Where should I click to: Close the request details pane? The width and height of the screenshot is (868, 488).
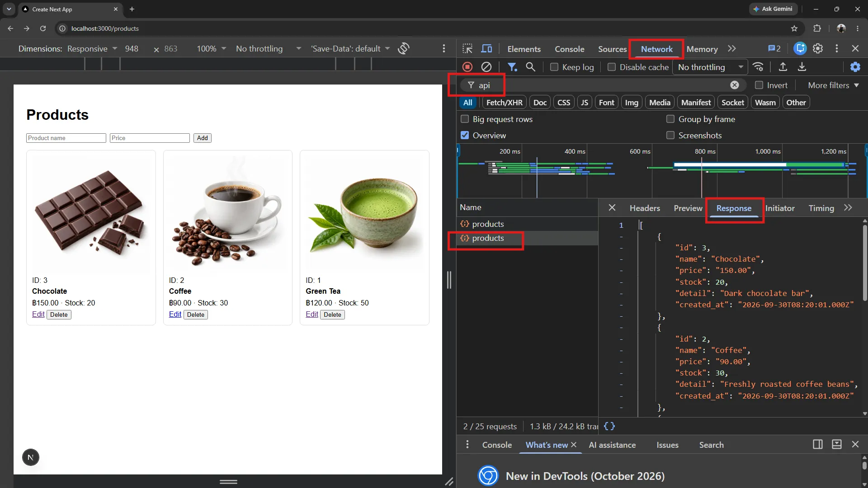point(612,207)
